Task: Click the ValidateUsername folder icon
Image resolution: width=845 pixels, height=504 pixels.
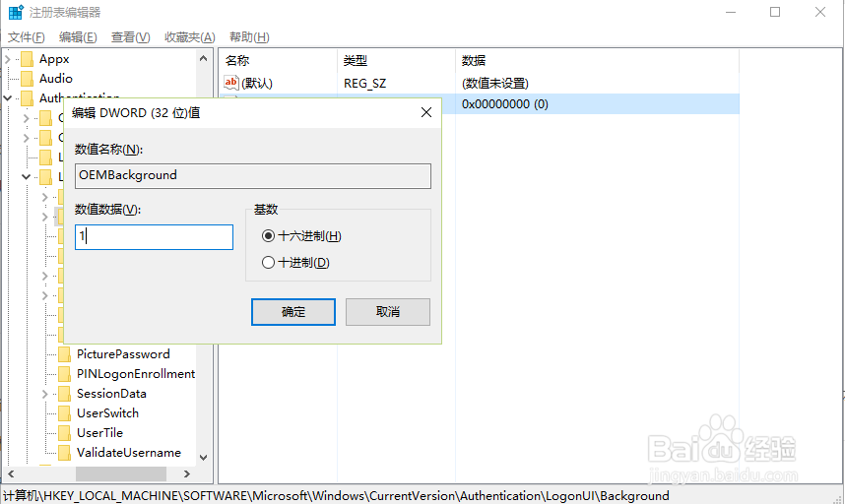Action: pos(64,452)
